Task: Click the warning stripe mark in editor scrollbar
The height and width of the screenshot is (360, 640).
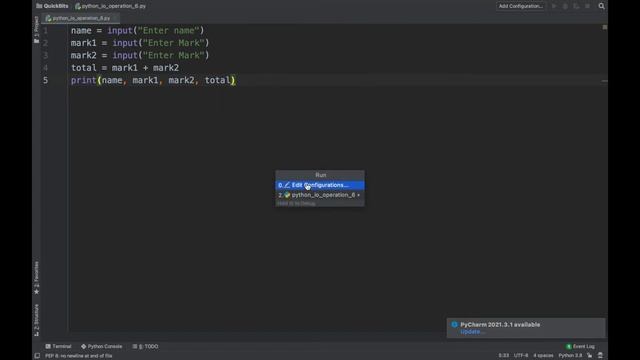Action: point(604,81)
